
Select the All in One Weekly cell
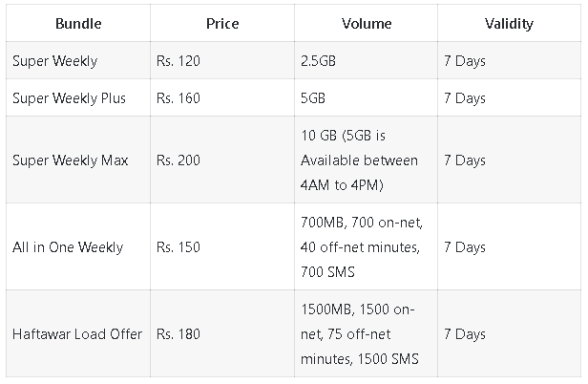point(68,247)
